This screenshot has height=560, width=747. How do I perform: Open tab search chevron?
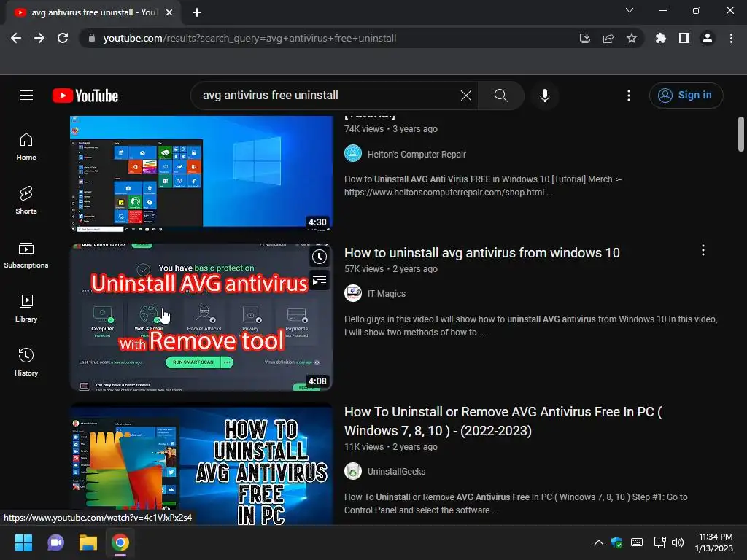click(x=630, y=10)
